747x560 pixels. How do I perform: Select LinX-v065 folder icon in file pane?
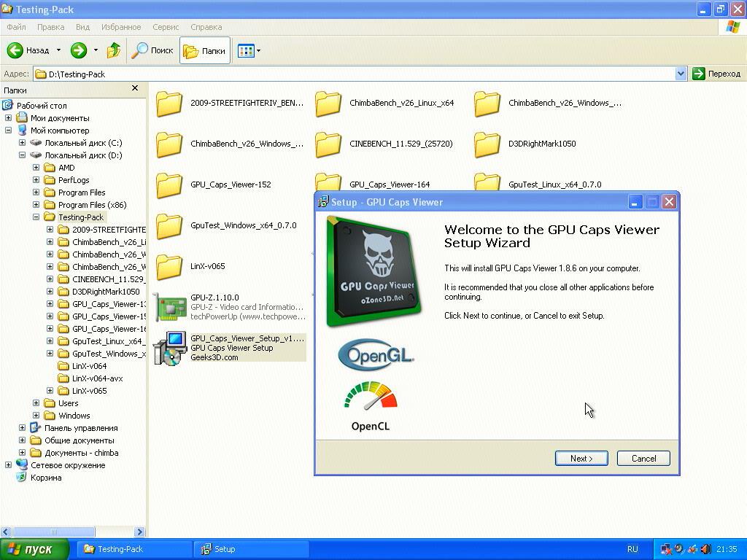169,267
